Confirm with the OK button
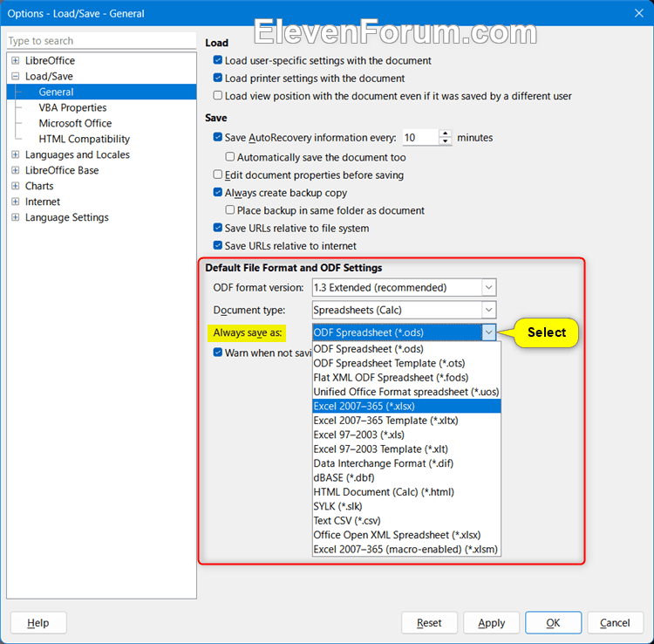Image resolution: width=654 pixels, height=644 pixels. tap(553, 623)
